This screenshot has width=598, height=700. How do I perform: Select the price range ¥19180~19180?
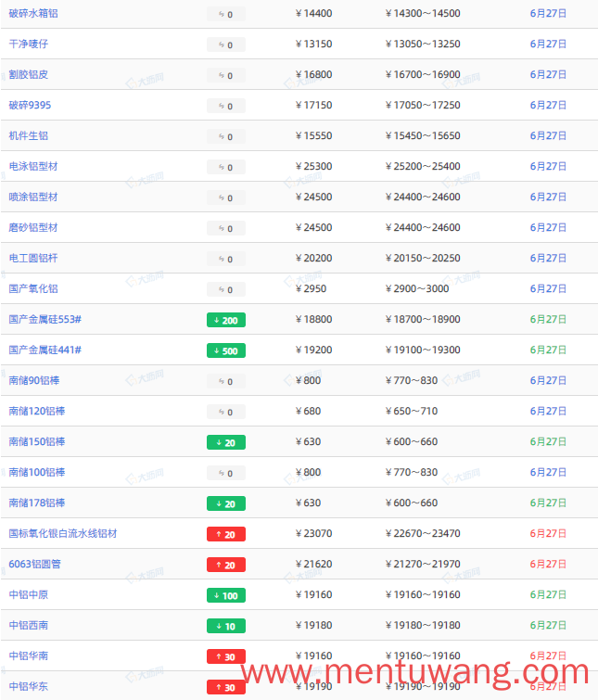[423, 625]
